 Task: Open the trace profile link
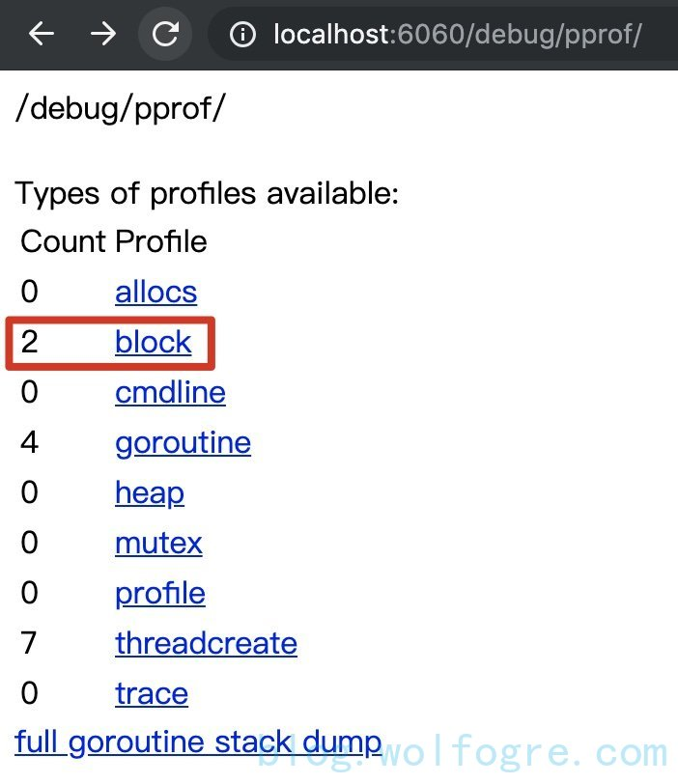coord(151,693)
